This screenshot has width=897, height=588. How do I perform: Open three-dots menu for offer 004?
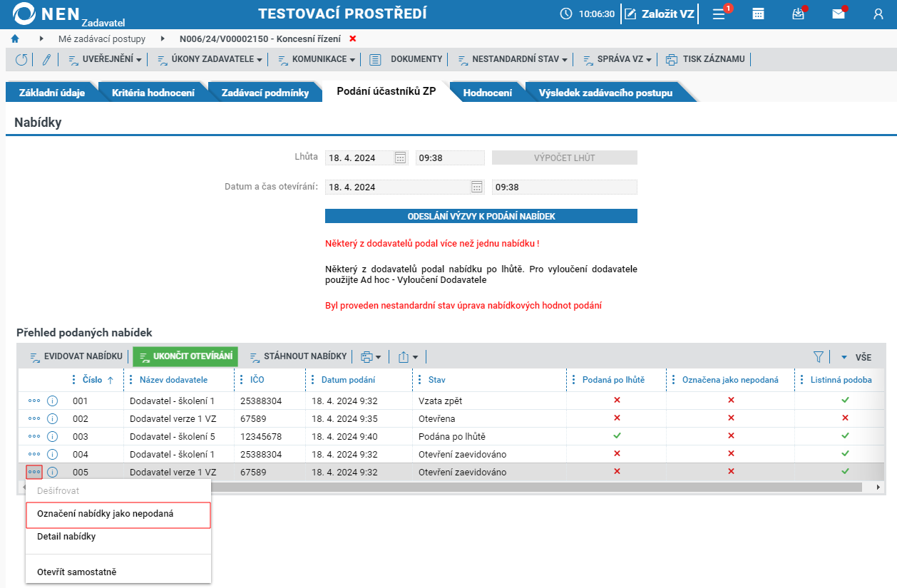pos(34,454)
